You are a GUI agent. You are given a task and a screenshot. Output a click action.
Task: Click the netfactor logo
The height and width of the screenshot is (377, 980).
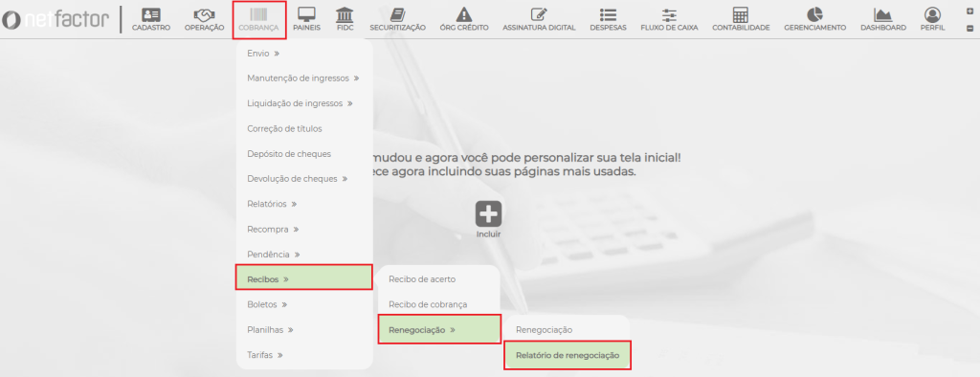(55, 19)
